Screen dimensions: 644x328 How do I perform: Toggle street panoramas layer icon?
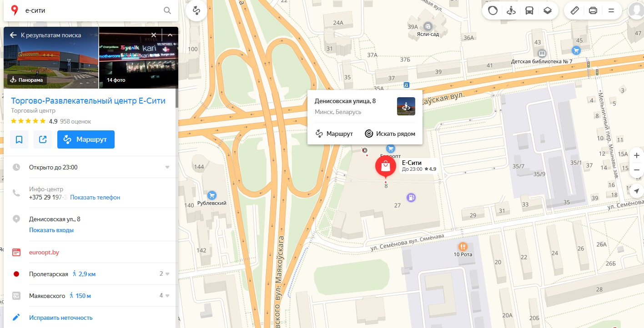tap(511, 10)
